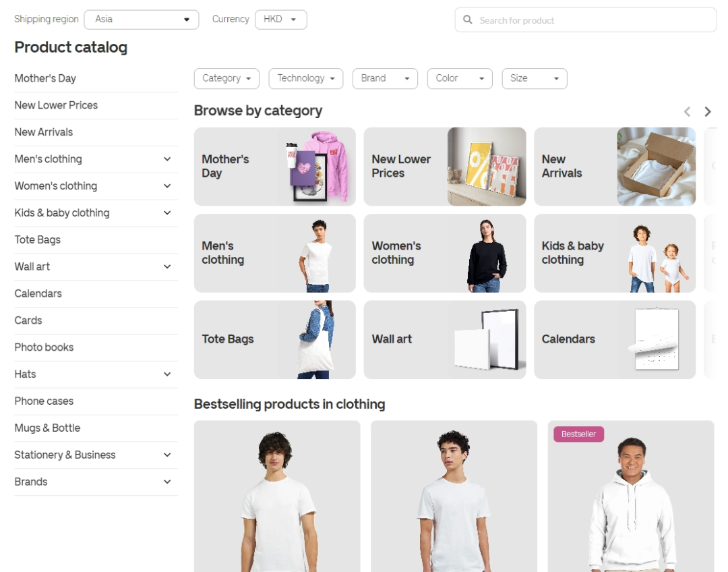728x572 pixels.
Task: Go to next category carousel page
Action: click(708, 112)
